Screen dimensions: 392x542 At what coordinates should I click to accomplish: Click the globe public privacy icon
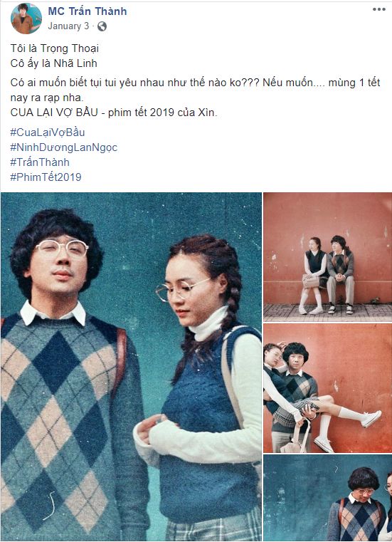click(102, 26)
